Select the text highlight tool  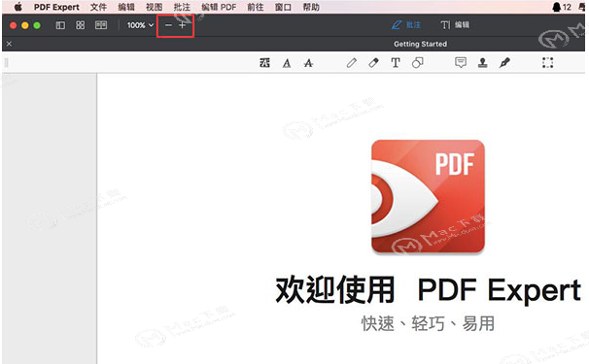264,63
